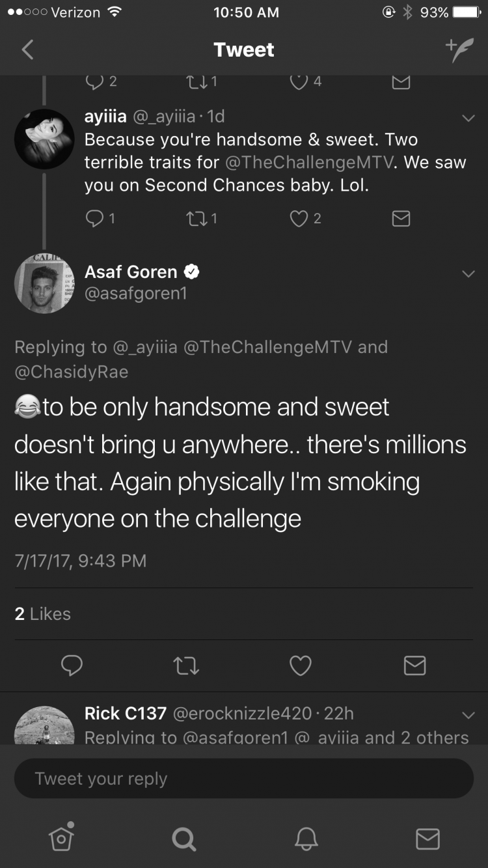
Task: Open the Home tab in bottom bar
Action: click(61, 838)
